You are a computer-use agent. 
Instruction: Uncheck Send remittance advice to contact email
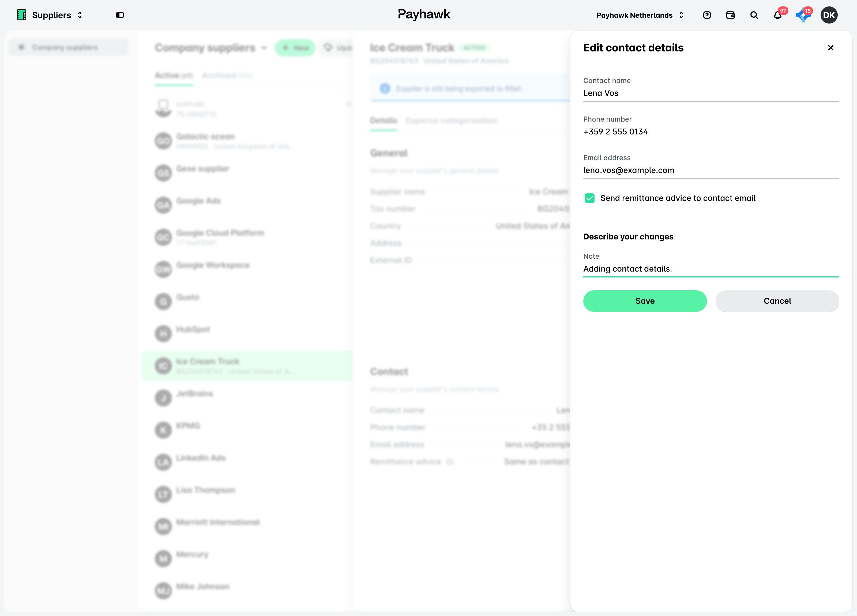pos(589,198)
